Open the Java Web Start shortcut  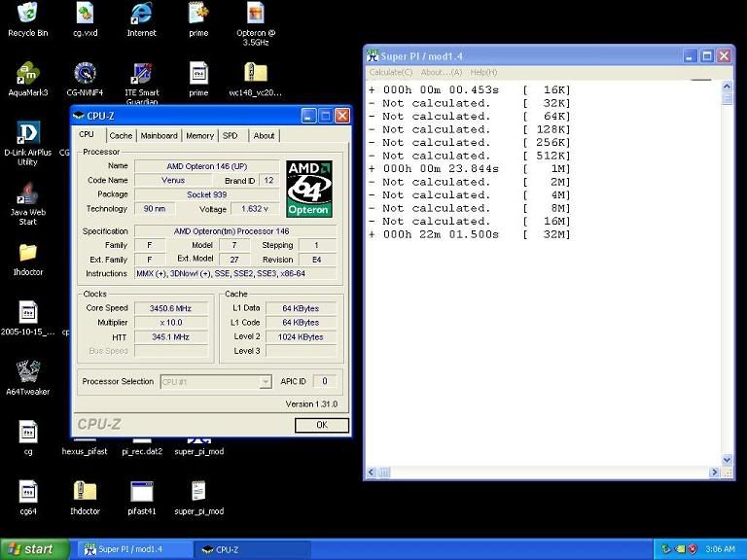tap(27, 192)
